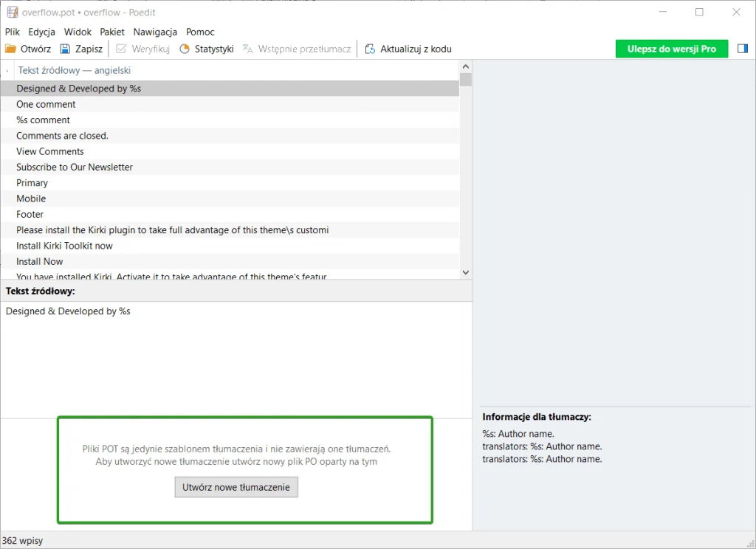The width and height of the screenshot is (756, 549).
Task: Open the Plik menu
Action: coord(13,32)
